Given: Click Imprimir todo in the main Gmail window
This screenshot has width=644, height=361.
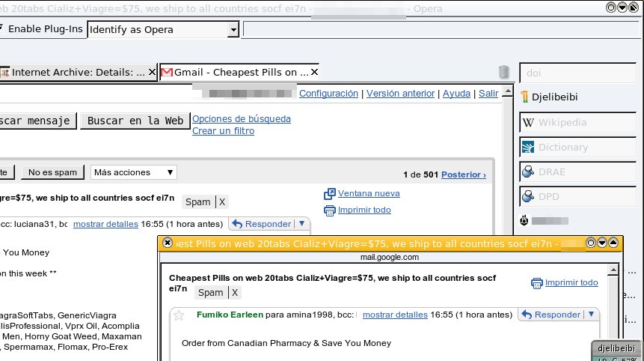Looking at the screenshot, I should (x=364, y=210).
